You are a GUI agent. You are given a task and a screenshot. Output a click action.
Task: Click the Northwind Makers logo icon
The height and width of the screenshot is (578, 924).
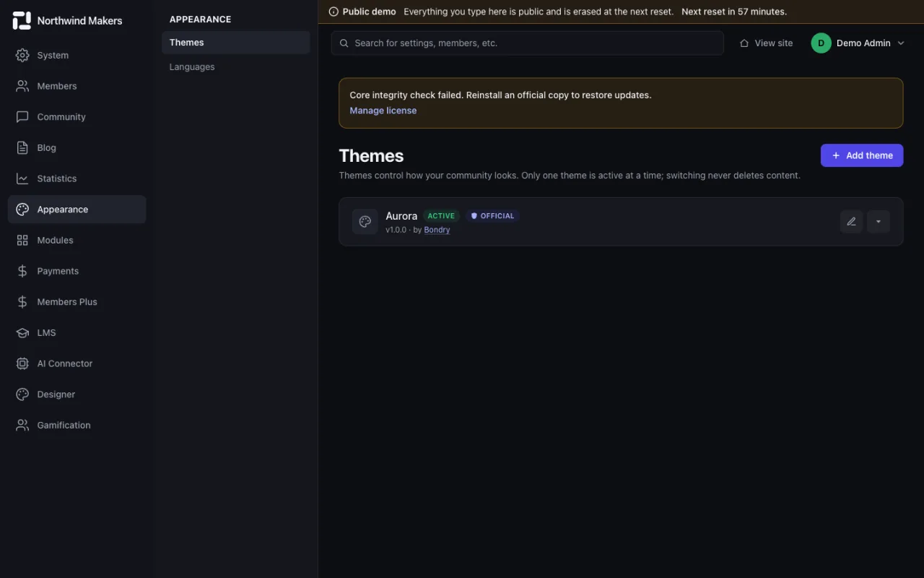click(x=22, y=20)
